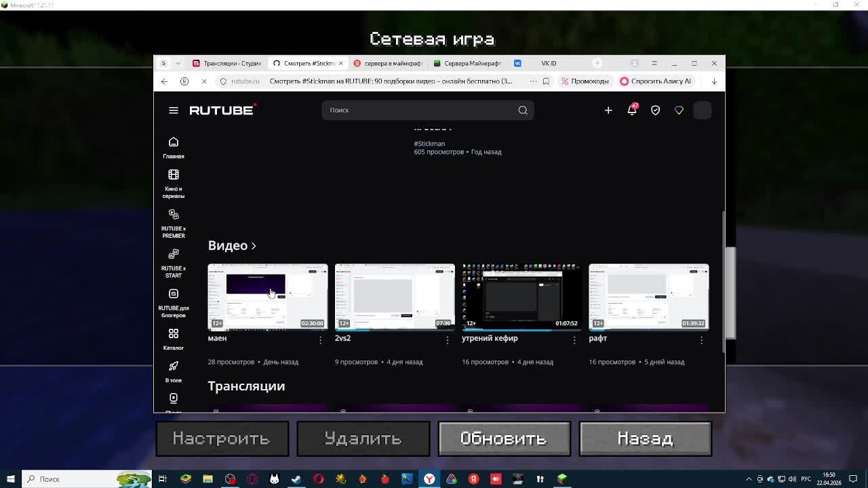
Task: Click the Windows taskbar search box
Action: click(86, 479)
